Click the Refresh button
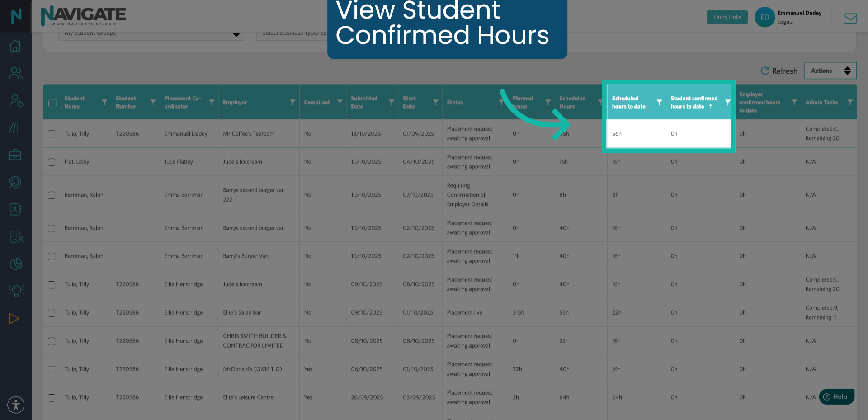Image resolution: width=868 pixels, height=420 pixels. coord(779,71)
